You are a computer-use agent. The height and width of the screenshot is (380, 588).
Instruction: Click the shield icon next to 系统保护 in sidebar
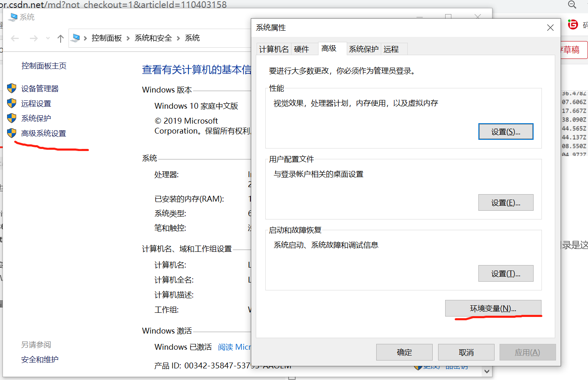tap(12, 118)
